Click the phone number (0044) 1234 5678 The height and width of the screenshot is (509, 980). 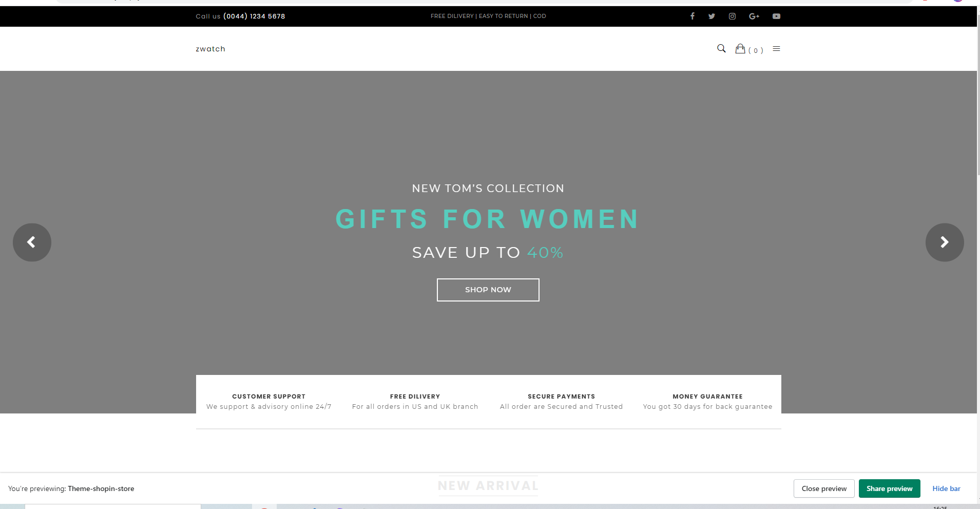(x=254, y=16)
